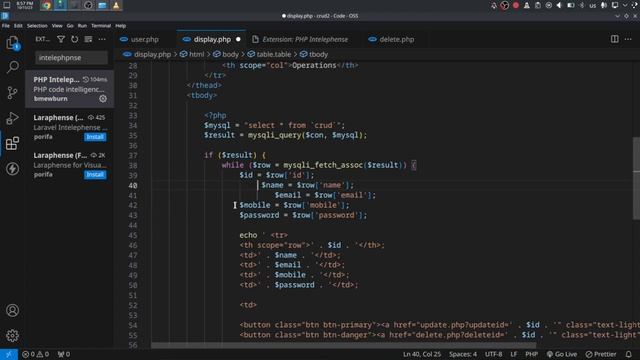Open PHP Intelephense manage gear
Screen dimensions: 640x360
pos(103,98)
